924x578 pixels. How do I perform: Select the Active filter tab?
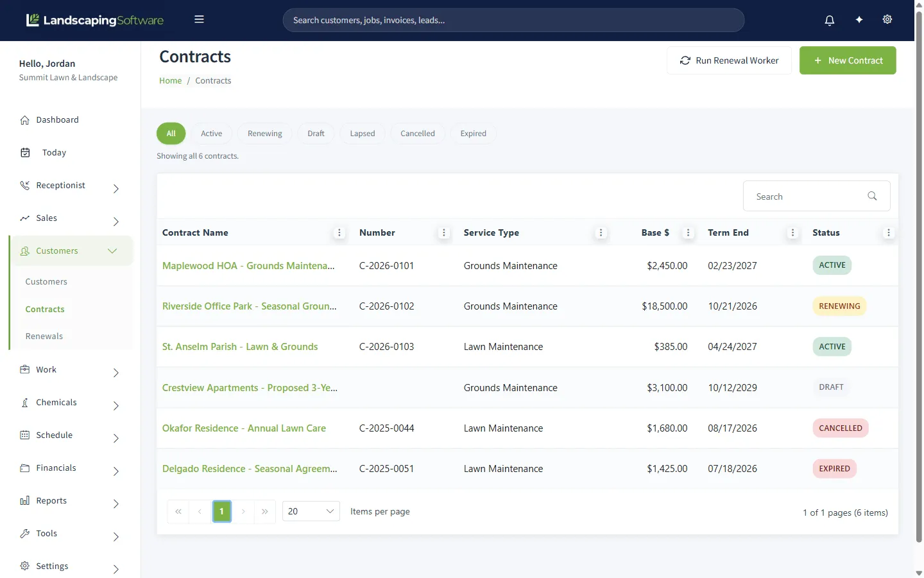pos(211,134)
